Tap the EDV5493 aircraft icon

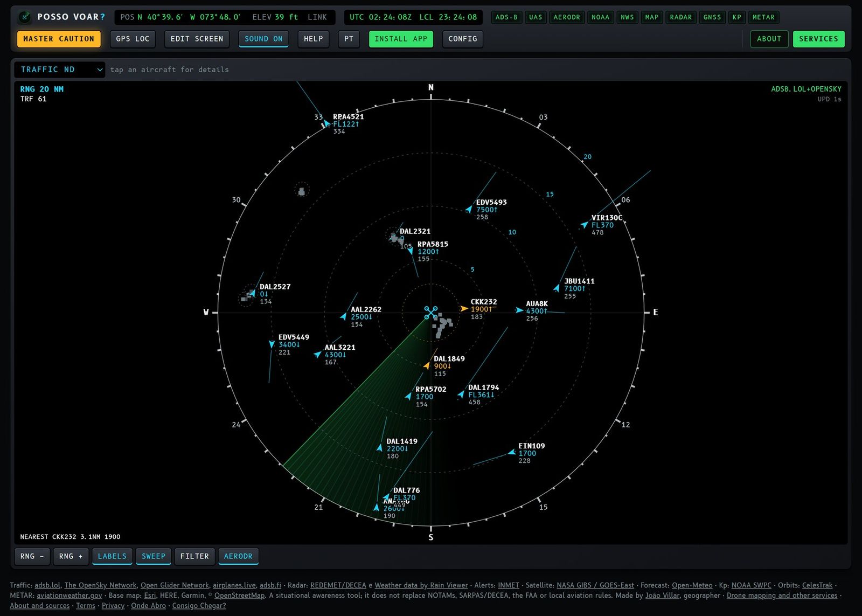pyautogui.click(x=469, y=209)
